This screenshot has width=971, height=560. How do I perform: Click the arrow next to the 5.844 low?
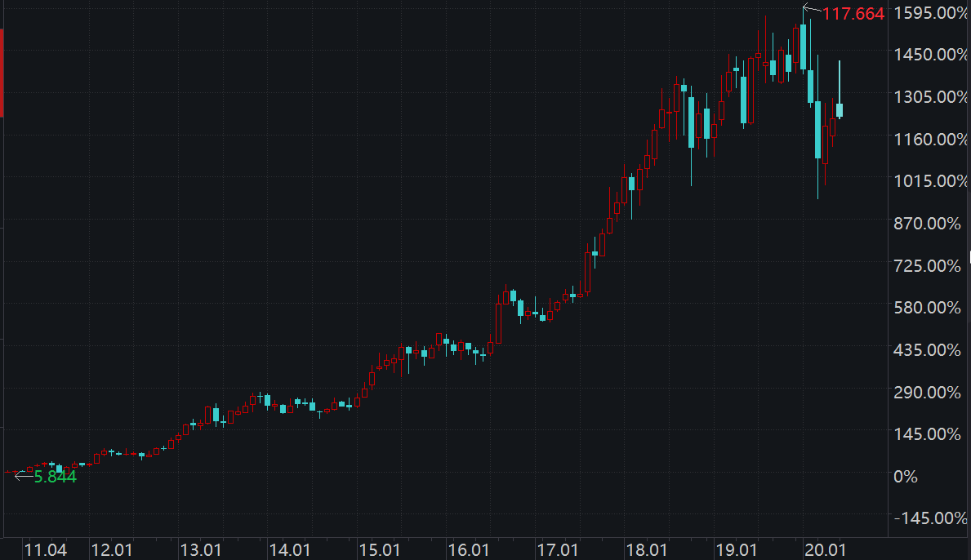point(24,476)
